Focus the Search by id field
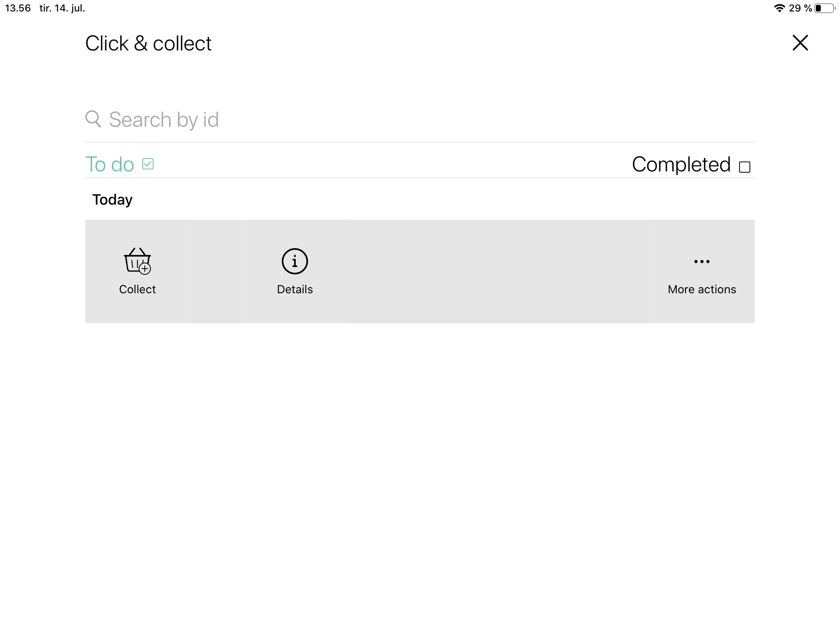Image resolution: width=840 pixels, height=630 pixels. 410,120
